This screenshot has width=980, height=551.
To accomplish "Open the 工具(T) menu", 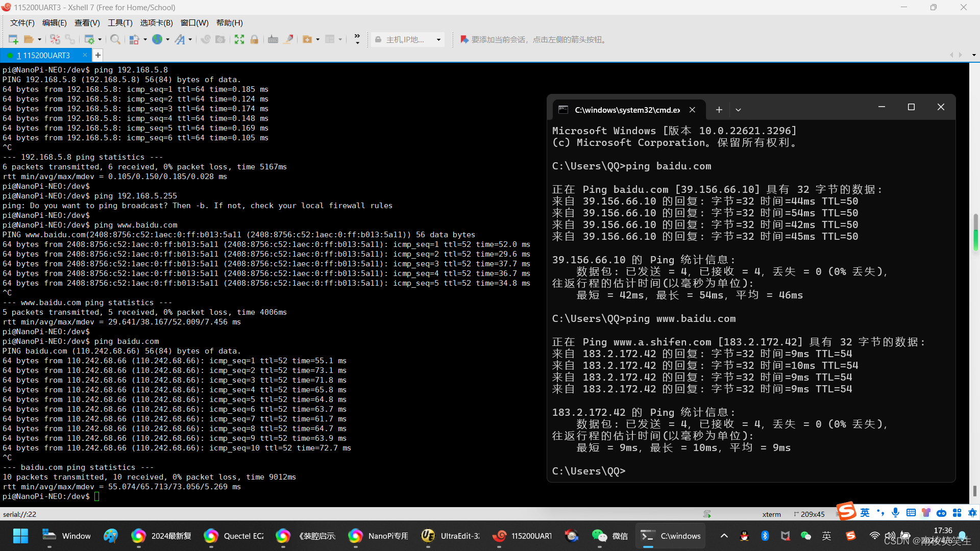I will point(120,22).
